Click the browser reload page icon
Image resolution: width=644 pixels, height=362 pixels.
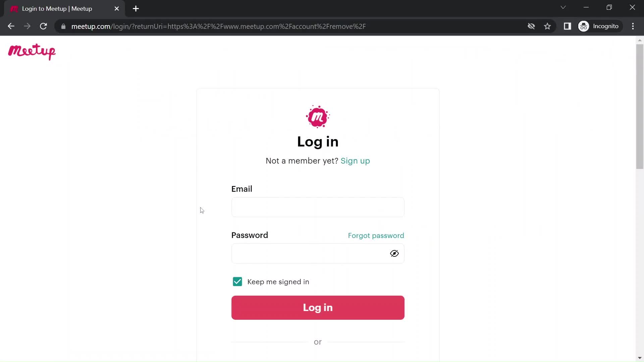[x=43, y=26]
